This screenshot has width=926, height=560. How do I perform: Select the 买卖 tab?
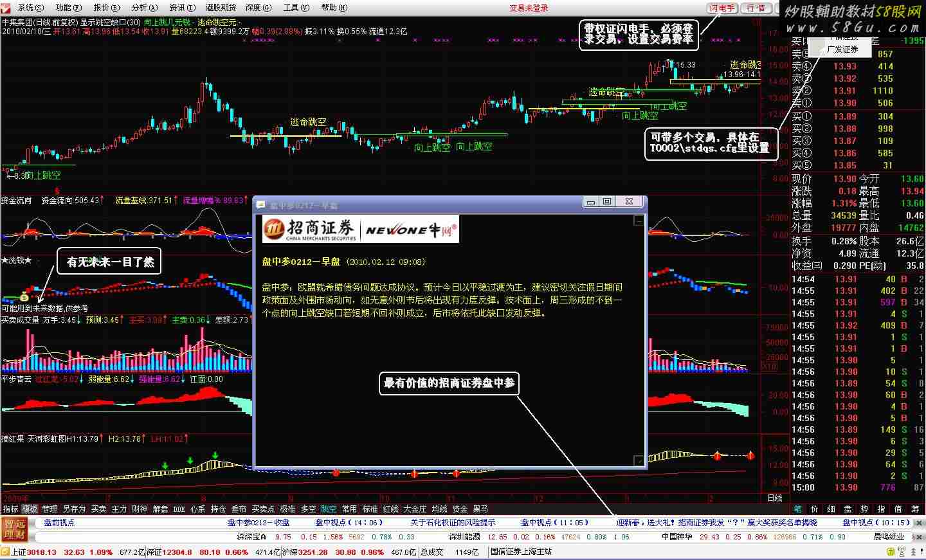click(x=98, y=509)
